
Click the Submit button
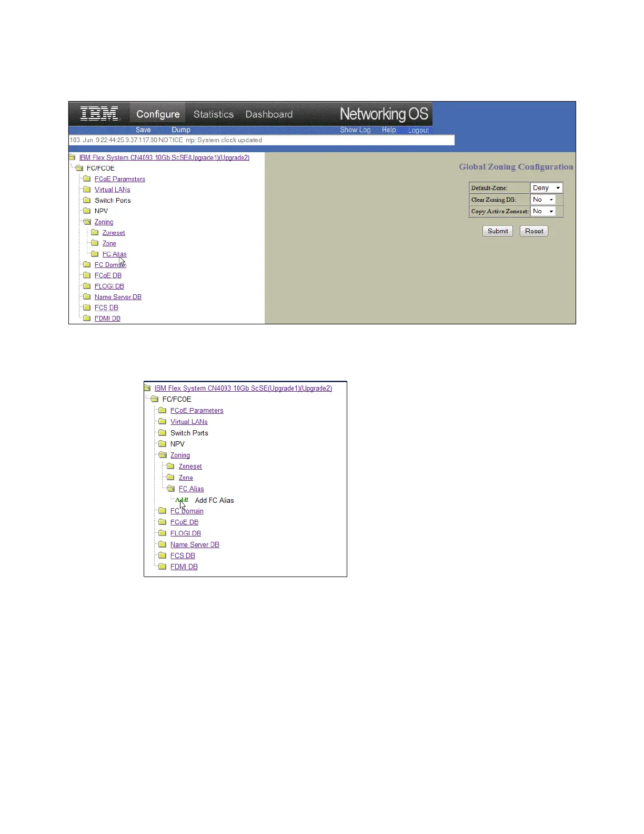point(498,231)
